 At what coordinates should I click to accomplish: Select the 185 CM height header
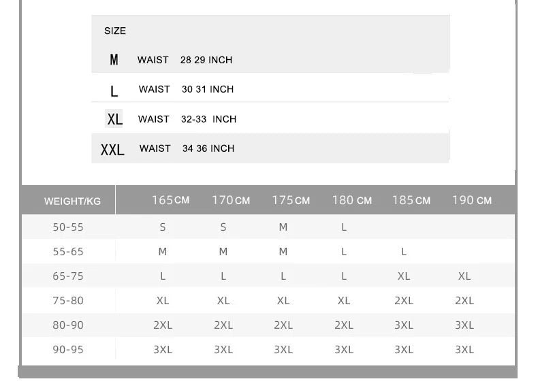click(411, 200)
